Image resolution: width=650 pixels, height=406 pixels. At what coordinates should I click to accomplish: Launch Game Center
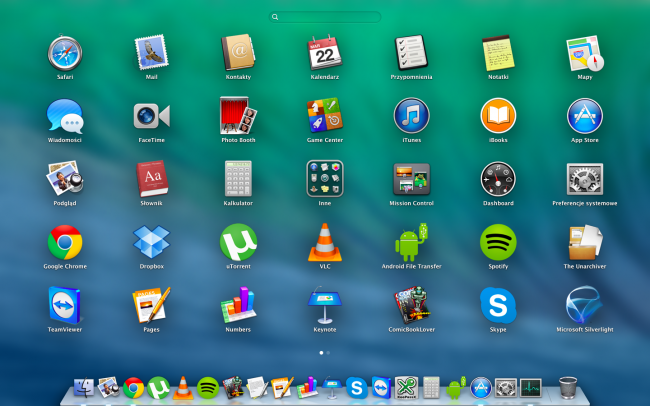325,115
